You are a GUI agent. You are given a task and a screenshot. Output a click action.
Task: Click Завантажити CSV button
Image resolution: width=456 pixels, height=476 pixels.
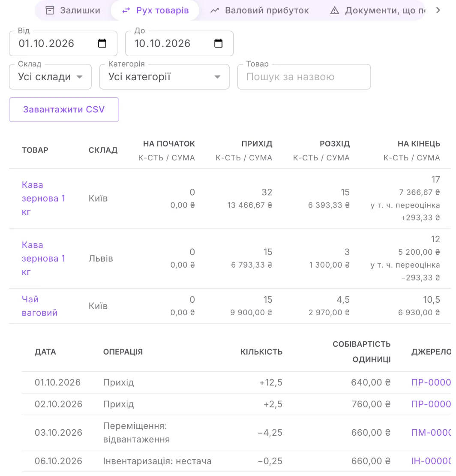click(x=64, y=110)
